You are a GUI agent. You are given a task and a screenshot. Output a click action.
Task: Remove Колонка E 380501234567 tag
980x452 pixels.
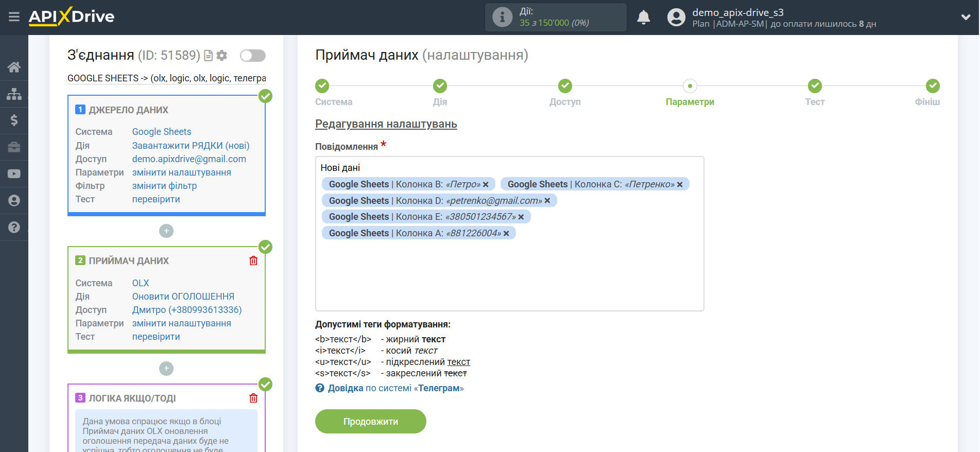point(521,217)
